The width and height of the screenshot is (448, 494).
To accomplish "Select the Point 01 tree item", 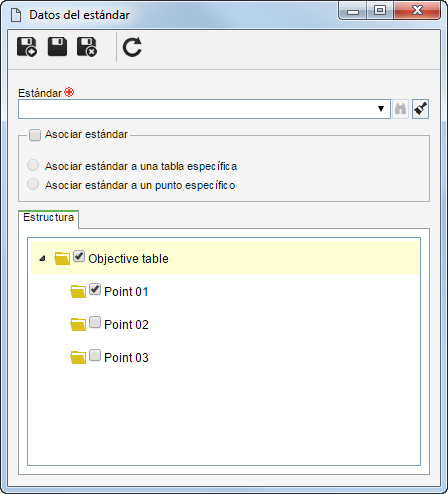I will (126, 292).
